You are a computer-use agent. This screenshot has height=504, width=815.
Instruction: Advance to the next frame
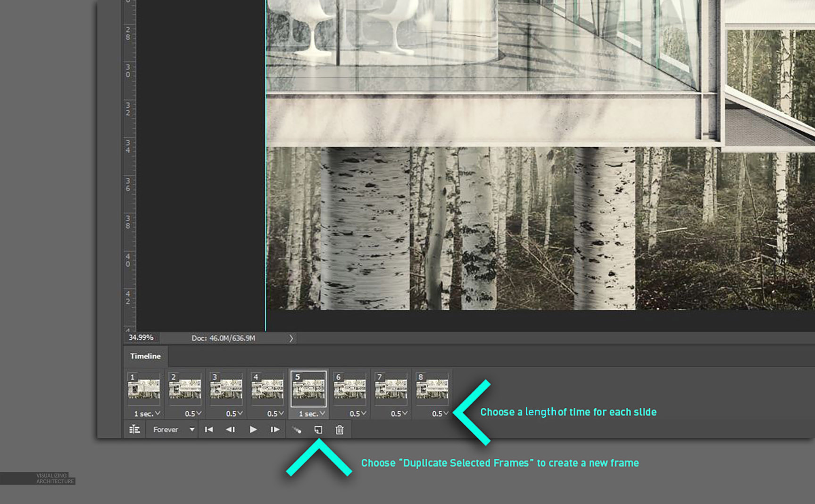pos(275,430)
